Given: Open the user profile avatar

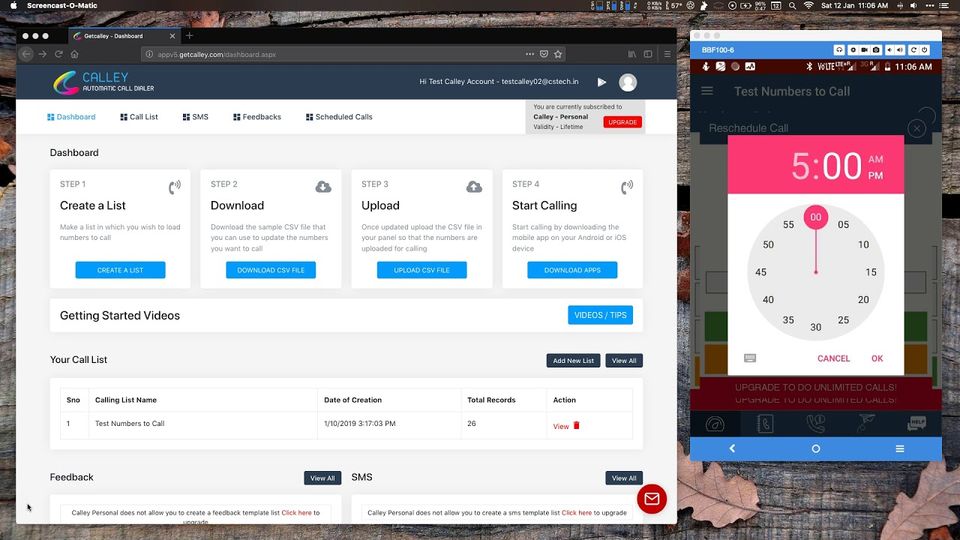Looking at the screenshot, I should click(628, 82).
